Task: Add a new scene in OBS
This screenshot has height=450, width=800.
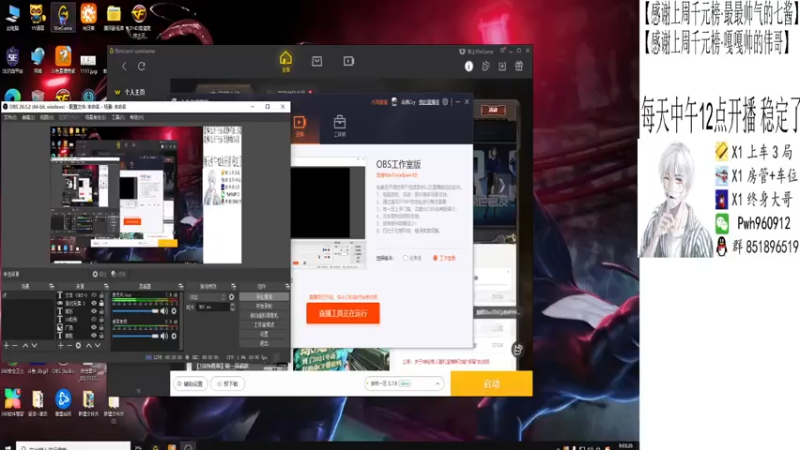Action: 6,345
